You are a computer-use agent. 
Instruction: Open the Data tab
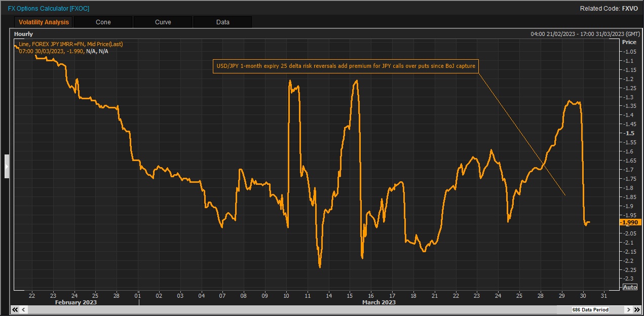pyautogui.click(x=222, y=22)
